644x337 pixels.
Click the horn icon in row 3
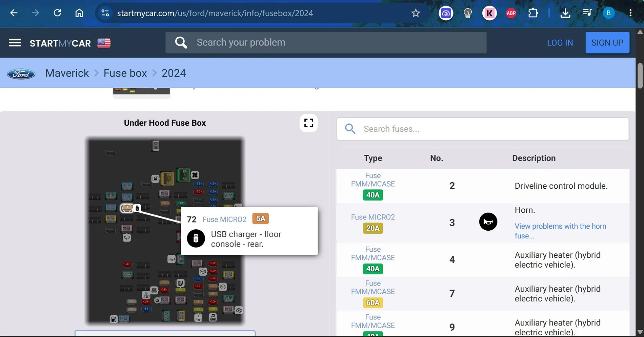(488, 222)
